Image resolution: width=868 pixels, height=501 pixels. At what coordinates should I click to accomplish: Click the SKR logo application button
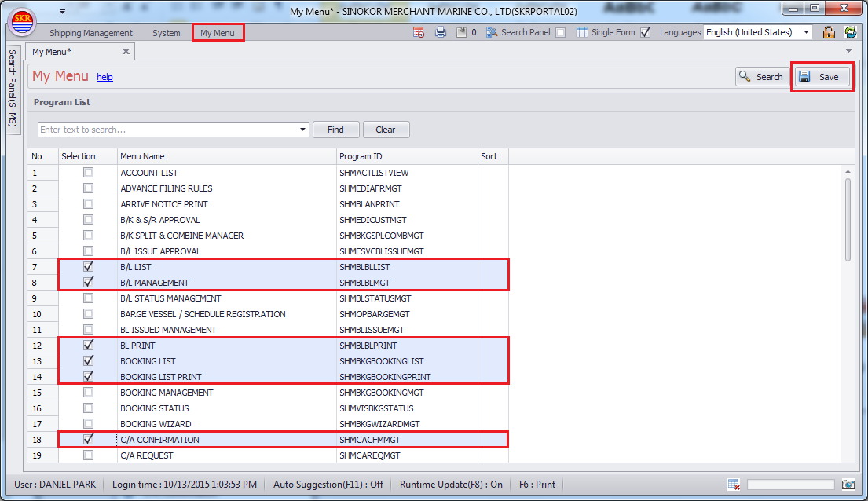pyautogui.click(x=22, y=21)
